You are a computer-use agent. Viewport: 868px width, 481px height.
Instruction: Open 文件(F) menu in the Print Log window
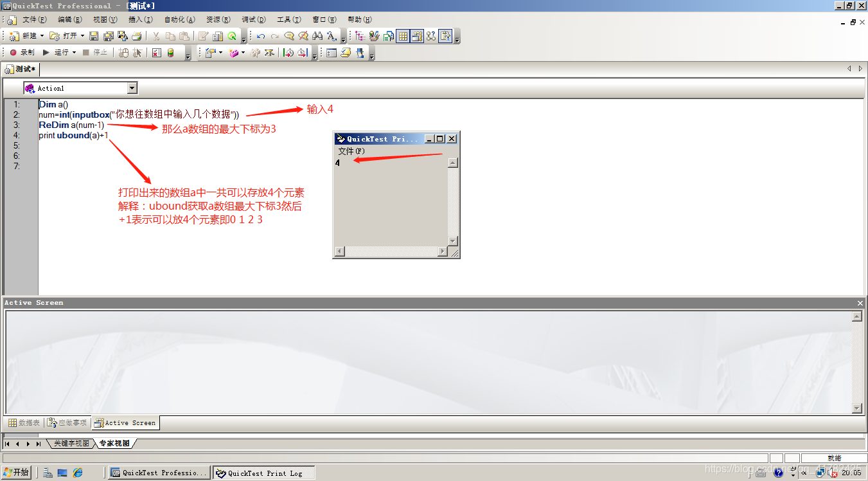pos(351,151)
